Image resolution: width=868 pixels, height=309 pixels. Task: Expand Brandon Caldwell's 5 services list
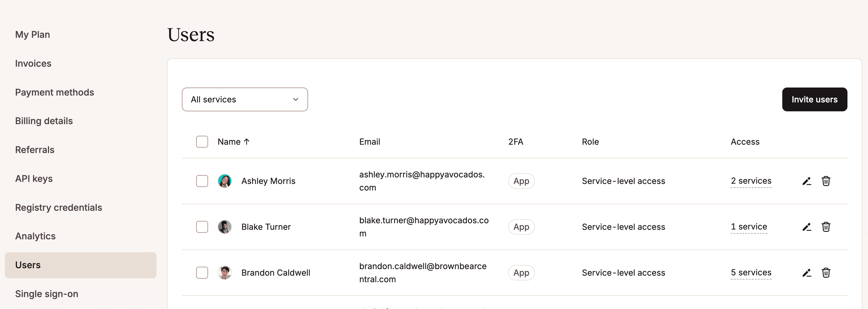coord(751,273)
